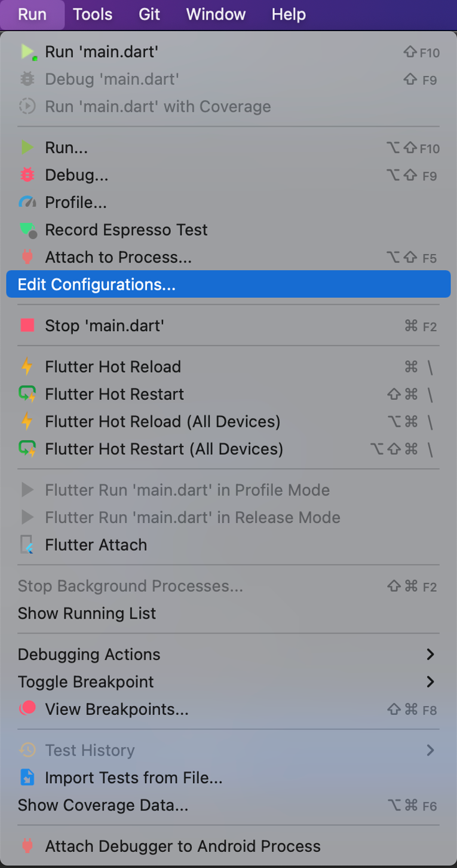
Task: Choose Attach to Process... menu item
Action: [x=118, y=258]
